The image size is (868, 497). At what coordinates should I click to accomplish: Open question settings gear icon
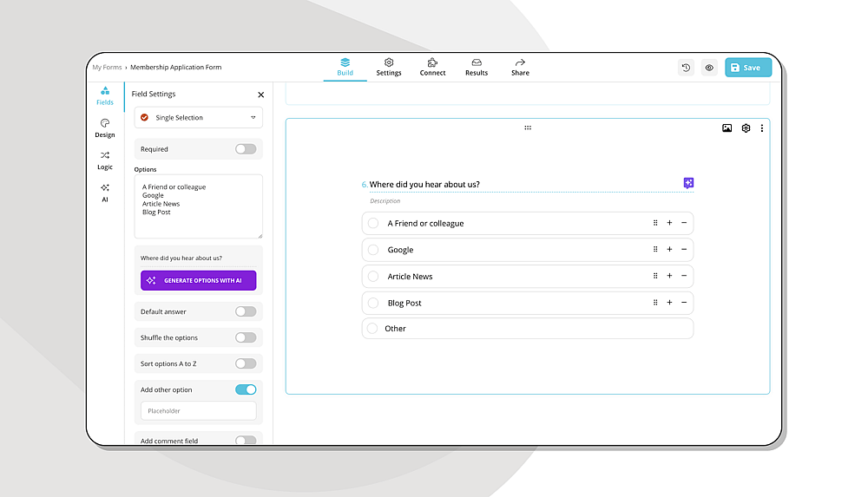(x=746, y=128)
